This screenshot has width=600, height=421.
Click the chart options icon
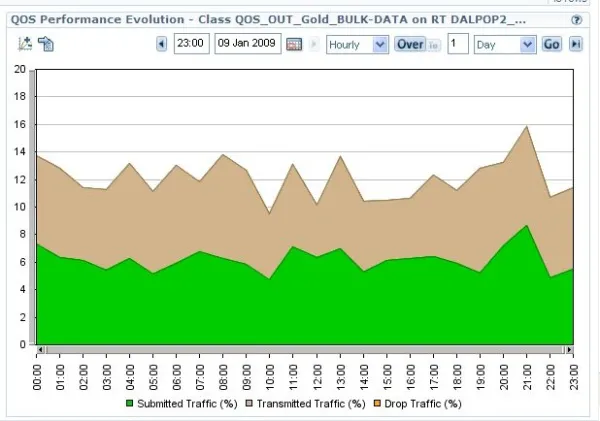tap(26, 44)
